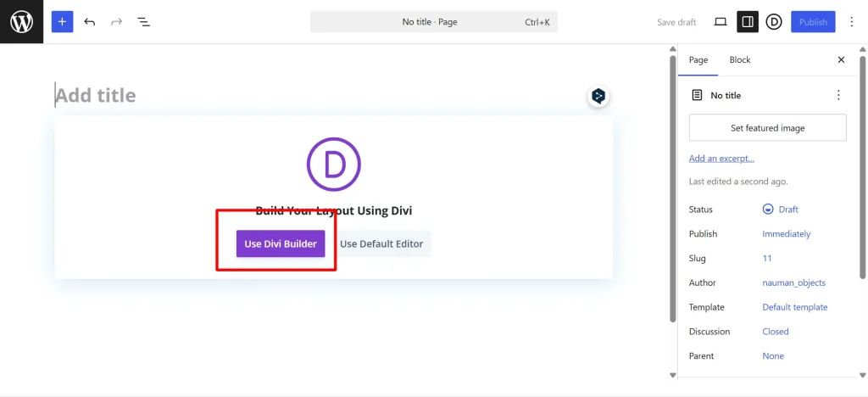This screenshot has height=397, width=868.
Task: Click the page document icon beside No title
Action: click(x=697, y=95)
